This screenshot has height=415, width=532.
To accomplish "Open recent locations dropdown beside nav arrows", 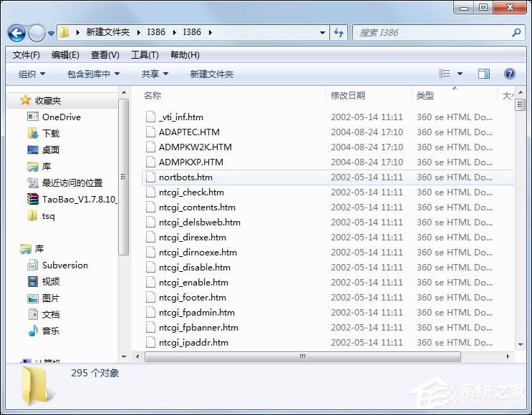I will tap(51, 33).
